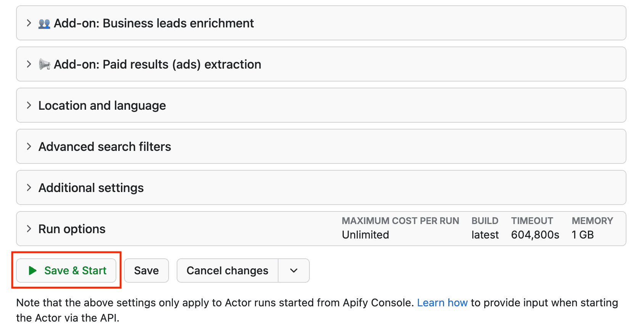Click the Additional settings chevron arrow
This screenshot has height=333, width=644.
click(29, 188)
